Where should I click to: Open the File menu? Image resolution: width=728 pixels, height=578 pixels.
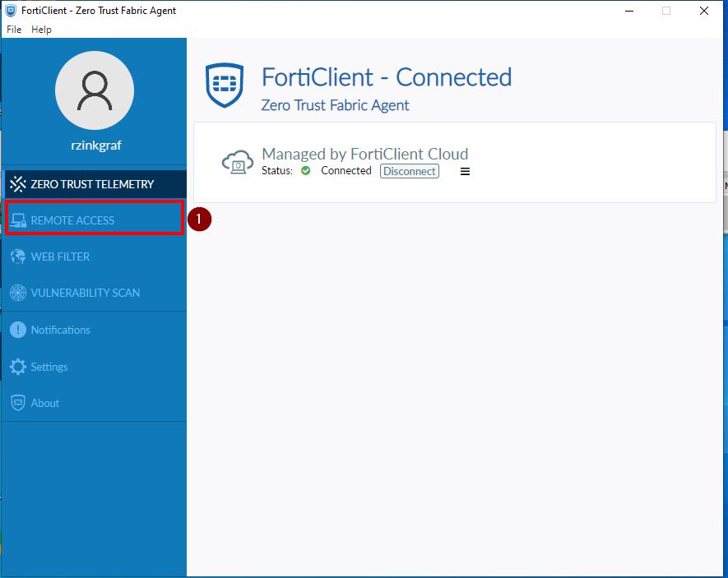(x=14, y=30)
